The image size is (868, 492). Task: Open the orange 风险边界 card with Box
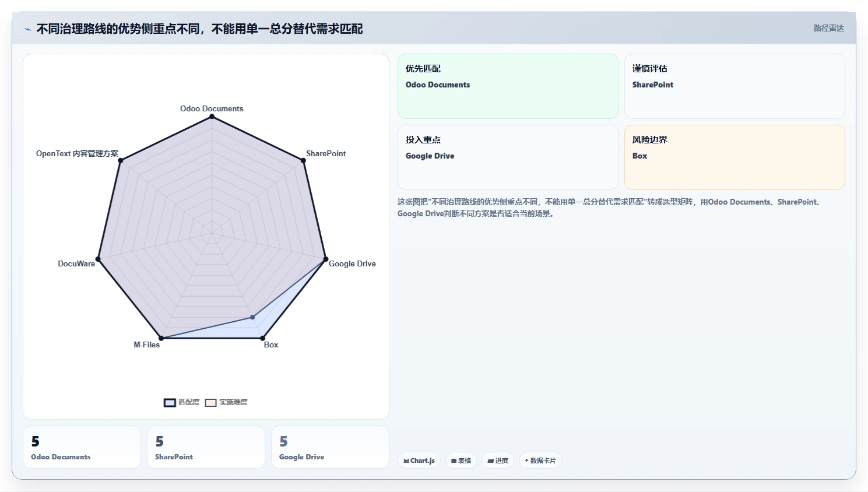735,157
